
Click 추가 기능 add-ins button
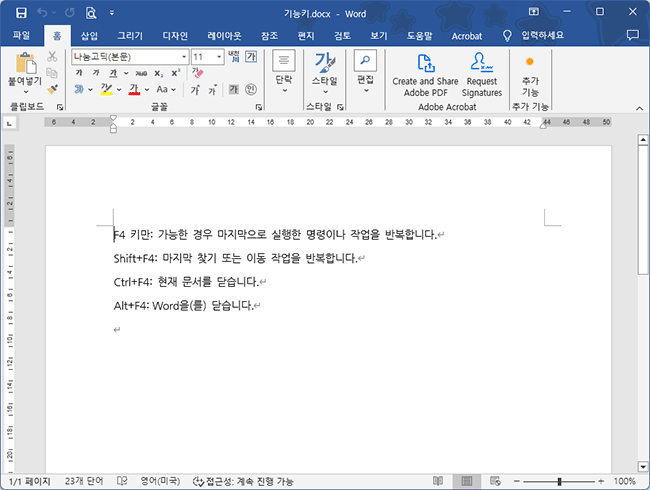tap(530, 75)
